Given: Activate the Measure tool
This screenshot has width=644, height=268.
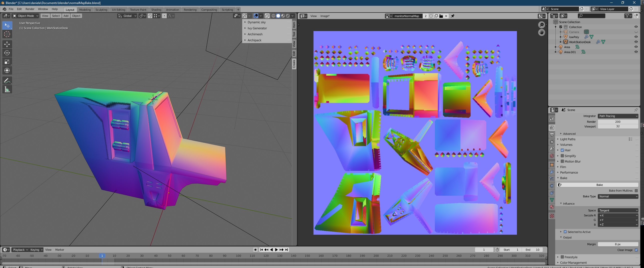Looking at the screenshot, I should [7, 89].
